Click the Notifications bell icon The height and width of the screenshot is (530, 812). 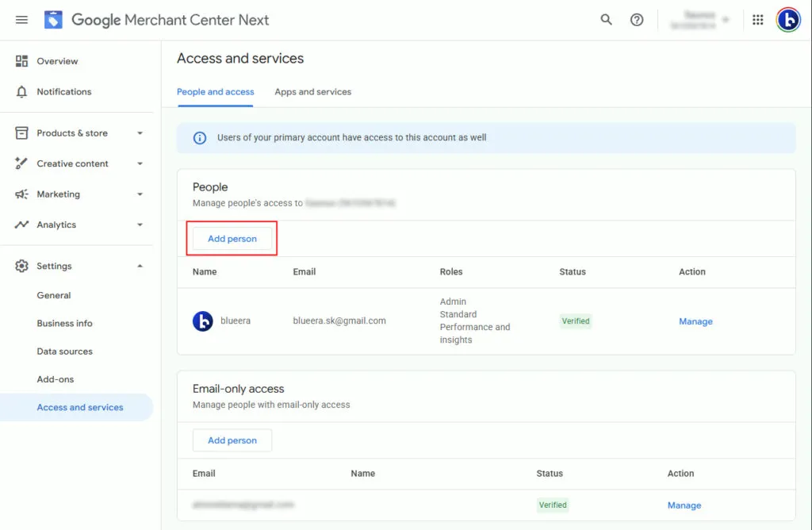(x=22, y=92)
